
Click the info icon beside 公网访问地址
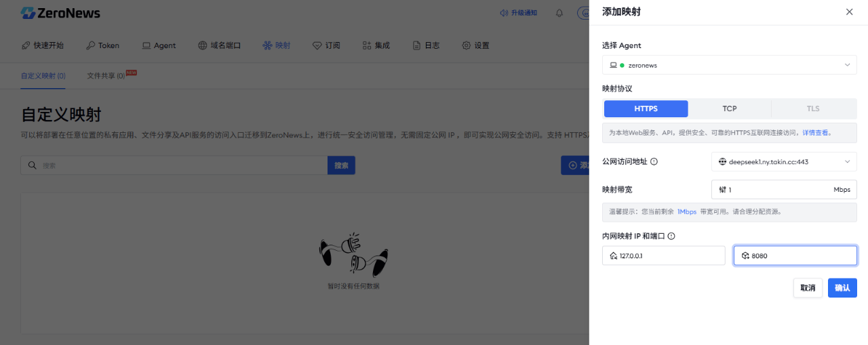[x=654, y=162]
